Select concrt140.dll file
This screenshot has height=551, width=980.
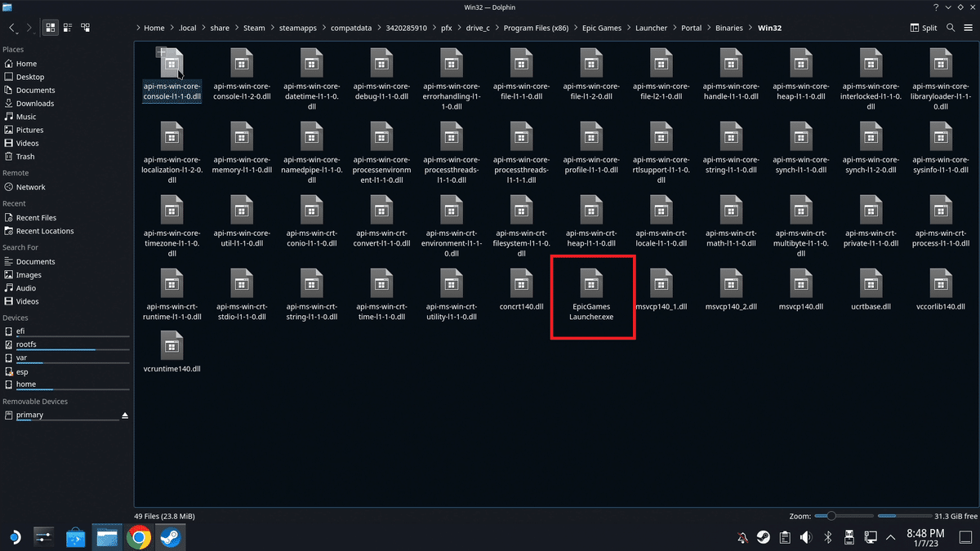(x=521, y=291)
